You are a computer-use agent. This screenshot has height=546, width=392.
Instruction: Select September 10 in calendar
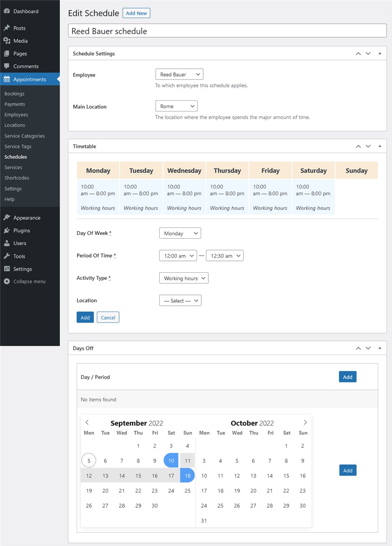click(x=171, y=460)
